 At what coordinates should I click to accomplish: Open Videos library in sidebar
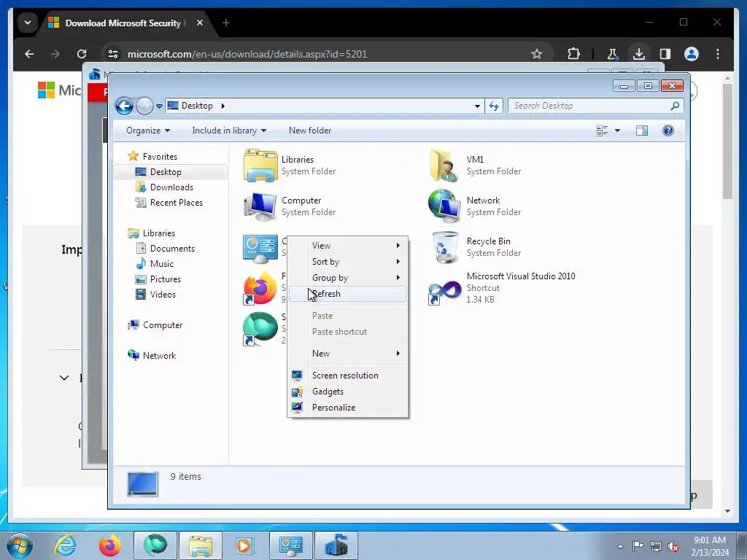(156, 295)
